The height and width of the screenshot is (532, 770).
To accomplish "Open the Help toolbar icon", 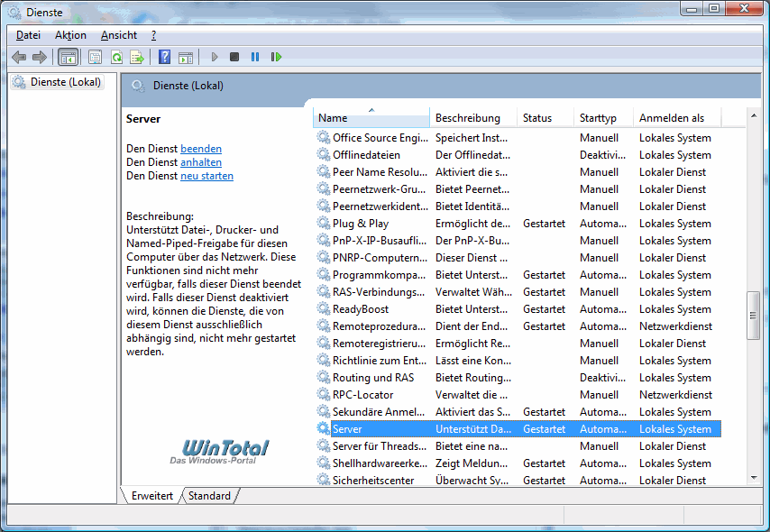I will (164, 57).
